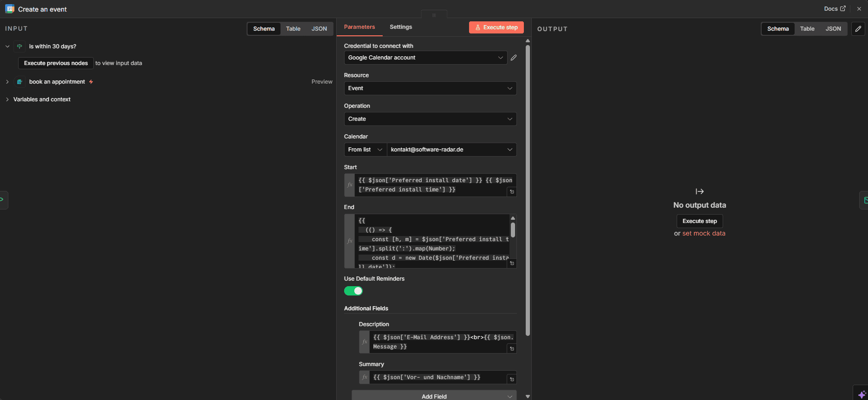This screenshot has width=868, height=400.
Task: Click the book an appointment node icon
Action: tap(20, 82)
